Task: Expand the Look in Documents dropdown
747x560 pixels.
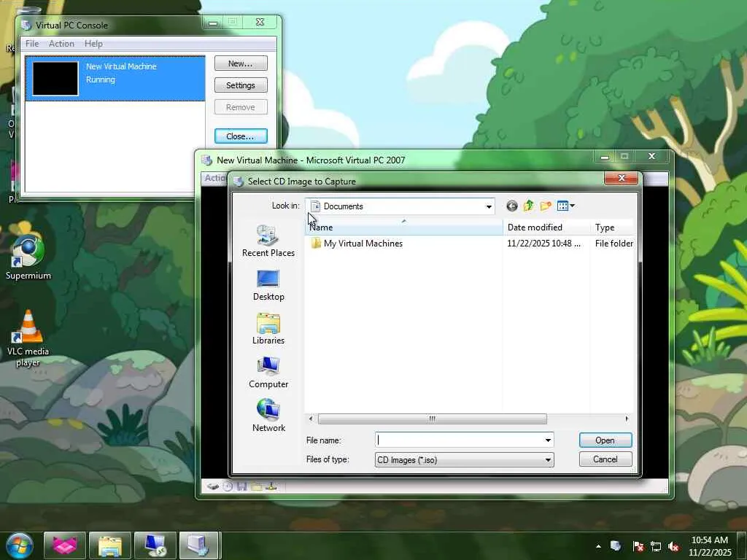Action: [x=489, y=206]
